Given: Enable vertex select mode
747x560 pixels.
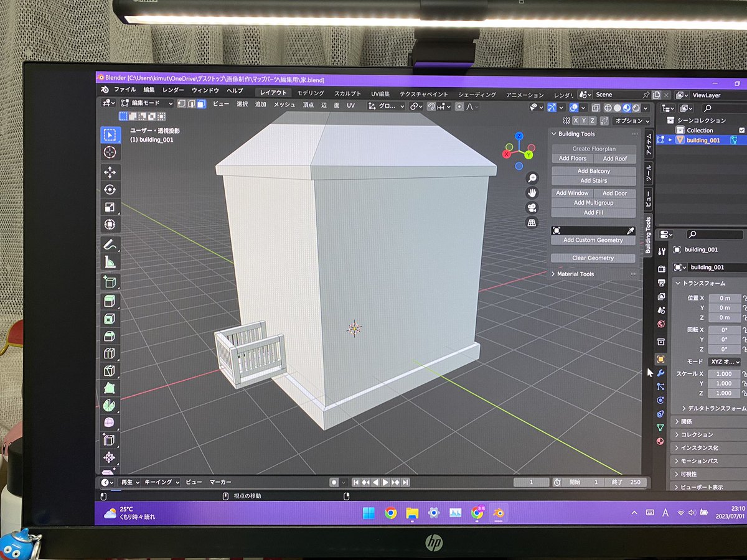Looking at the screenshot, I should pos(182,104).
